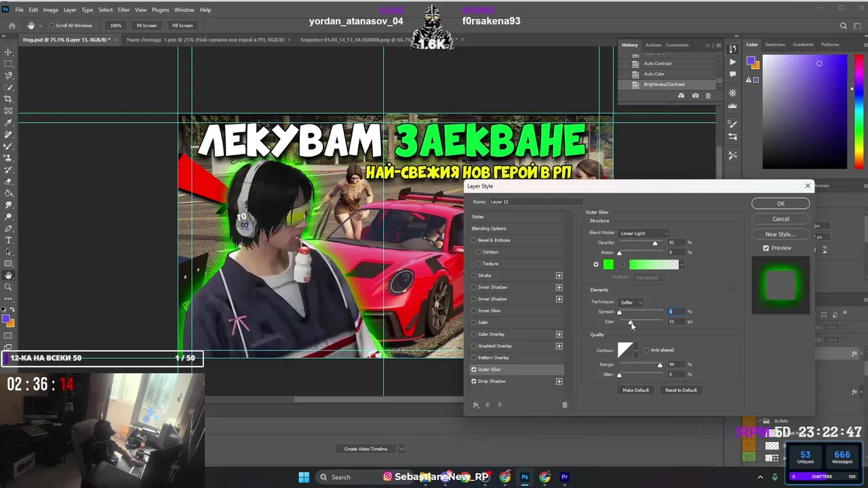Open the glow gradient picker dropdown arrow
The image size is (868, 488).
(x=682, y=264)
